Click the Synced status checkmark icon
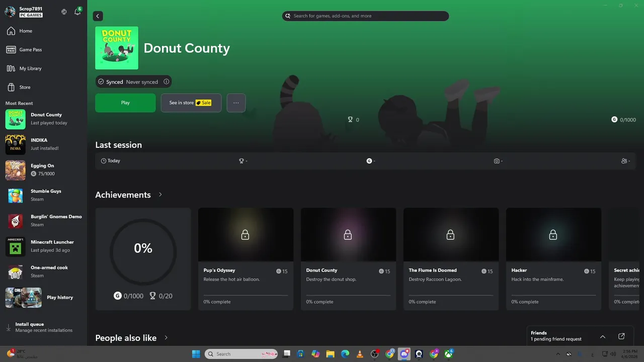 [x=101, y=81]
